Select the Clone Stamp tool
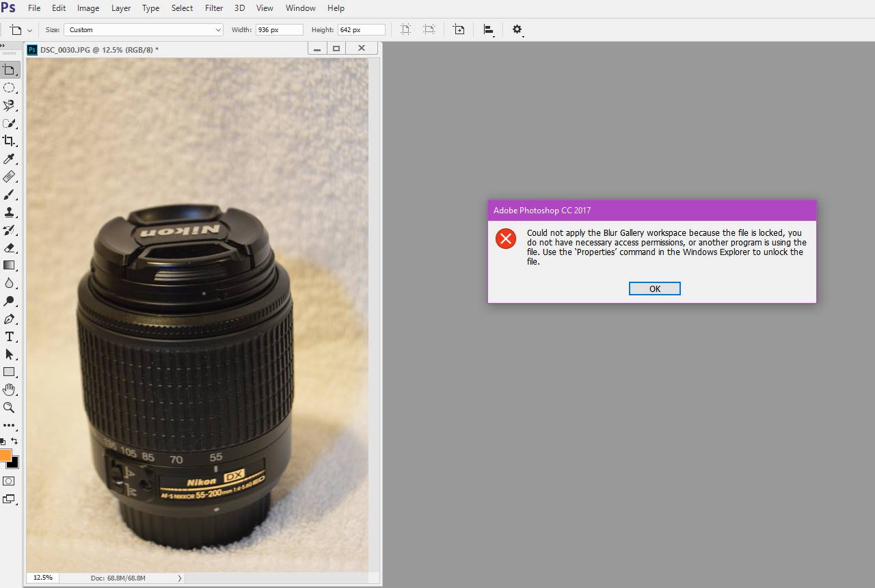 [x=10, y=212]
